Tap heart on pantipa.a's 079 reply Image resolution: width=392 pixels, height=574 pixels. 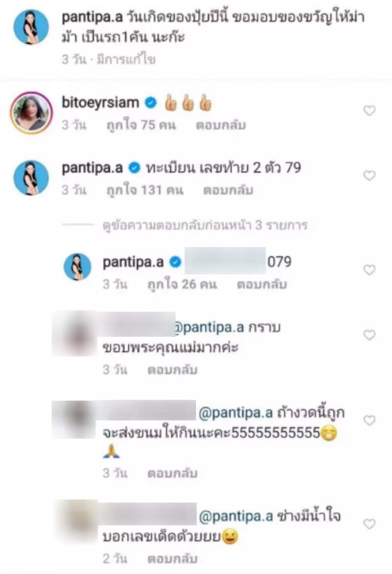coord(369,270)
